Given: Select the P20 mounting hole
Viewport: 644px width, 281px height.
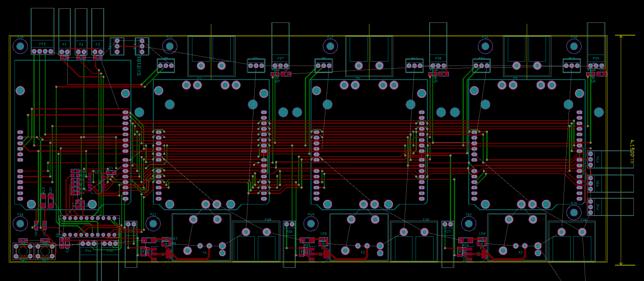Looking at the screenshot, I should [x=574, y=212].
